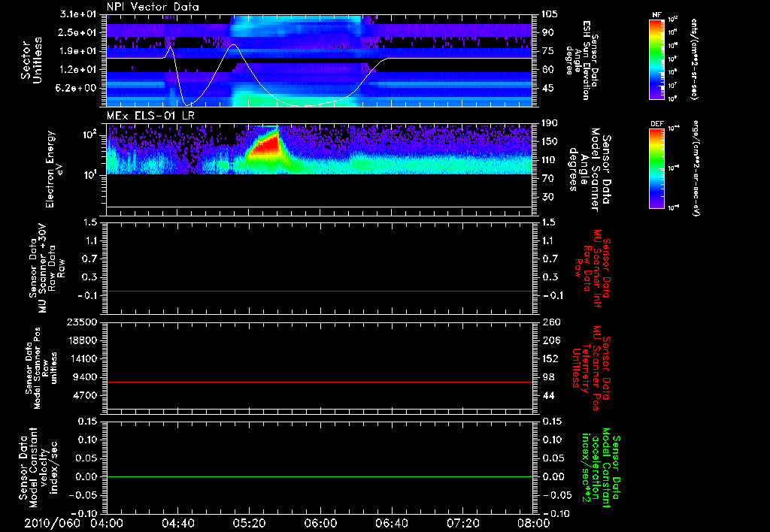Image resolution: width=770 pixels, height=532 pixels.
Task: Click the '05:20' time axis label
Action: click(x=249, y=523)
